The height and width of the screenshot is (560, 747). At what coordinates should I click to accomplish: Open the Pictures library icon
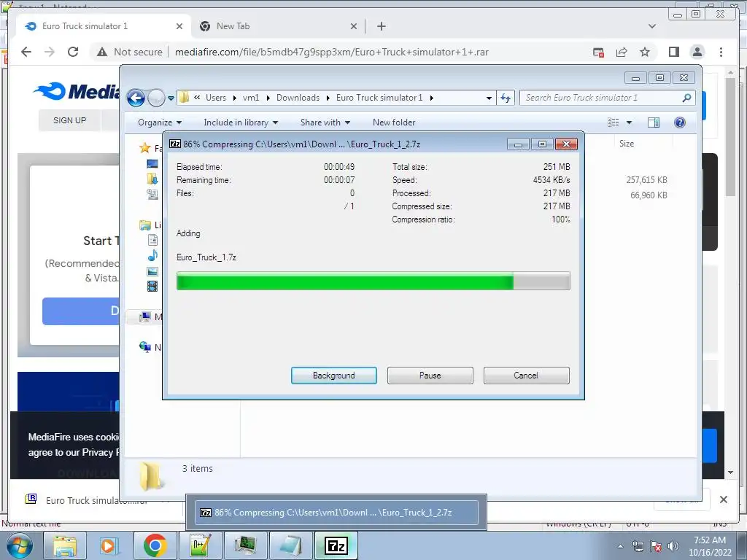(152, 271)
